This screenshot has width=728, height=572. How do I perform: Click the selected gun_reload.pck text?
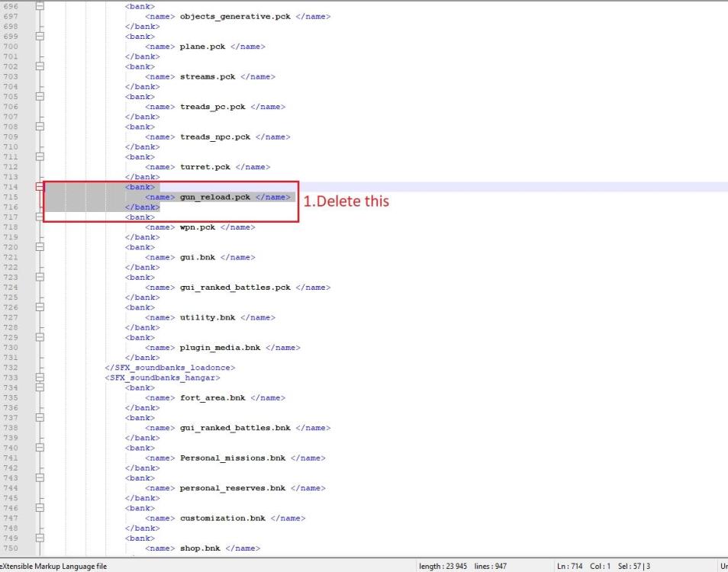[x=215, y=198]
